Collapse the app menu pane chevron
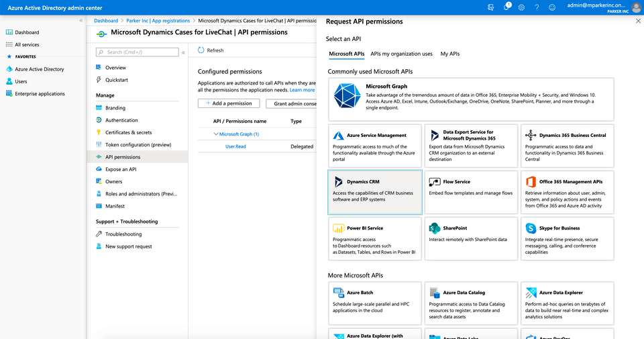Screen dimensions: 644x339 (183, 52)
